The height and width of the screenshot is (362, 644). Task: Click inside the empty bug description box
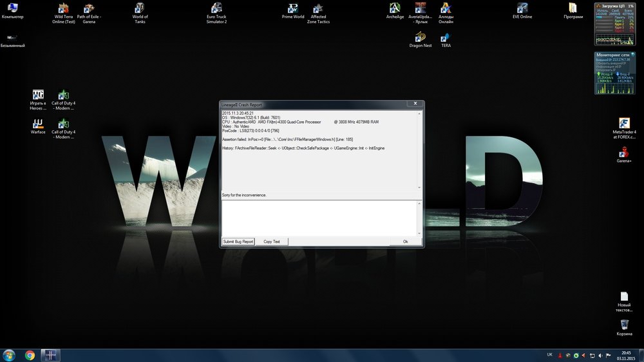tap(319, 218)
